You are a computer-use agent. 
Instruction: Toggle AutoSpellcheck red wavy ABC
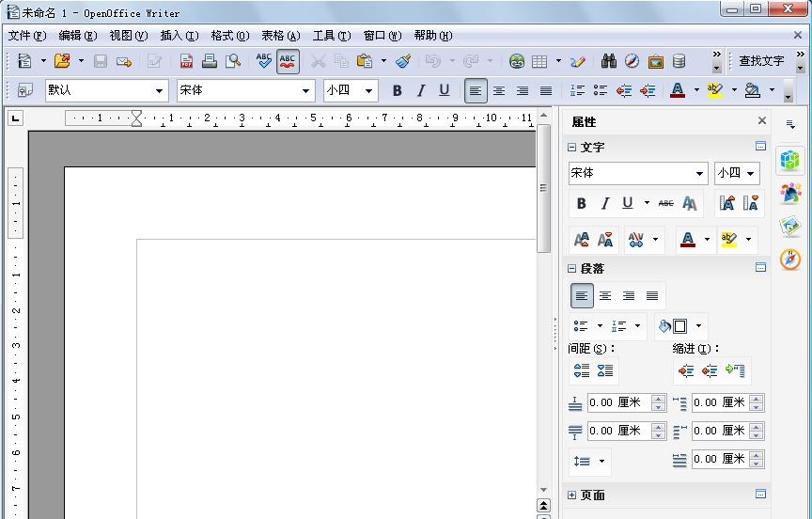288,62
